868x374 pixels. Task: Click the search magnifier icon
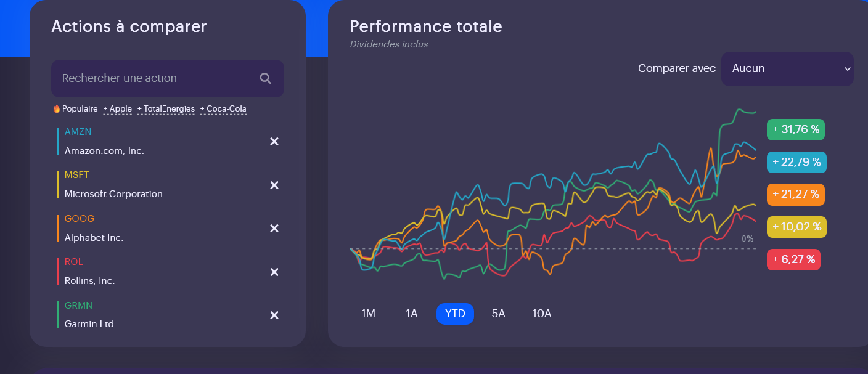(x=266, y=78)
